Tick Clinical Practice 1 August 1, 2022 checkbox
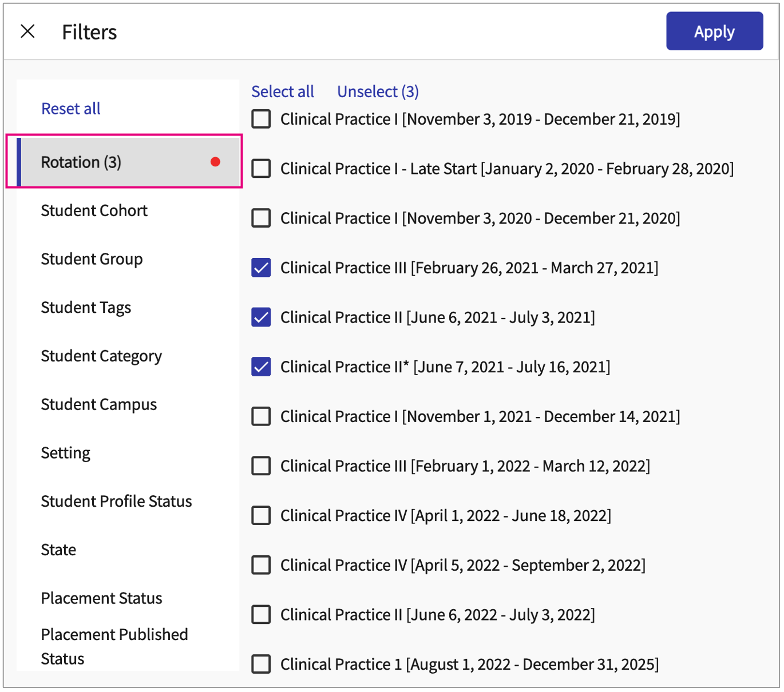Screen dimensions: 784x692 (x=262, y=664)
